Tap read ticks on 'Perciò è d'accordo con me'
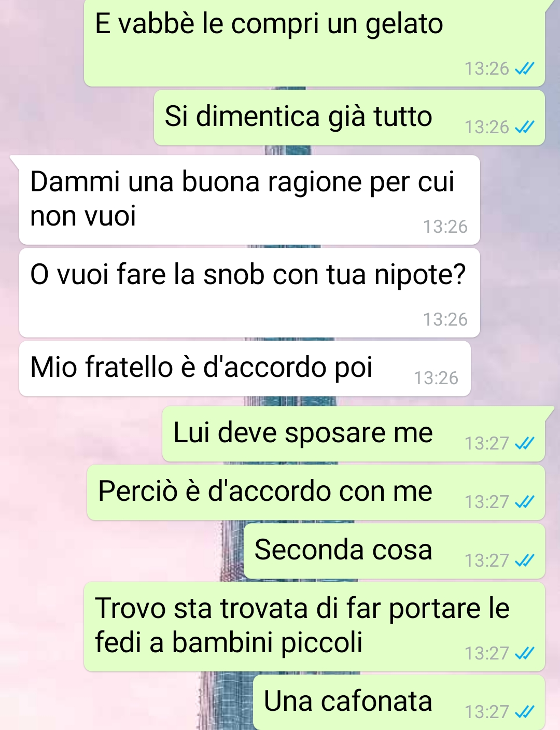Image resolution: width=560 pixels, height=730 pixels. 524,502
